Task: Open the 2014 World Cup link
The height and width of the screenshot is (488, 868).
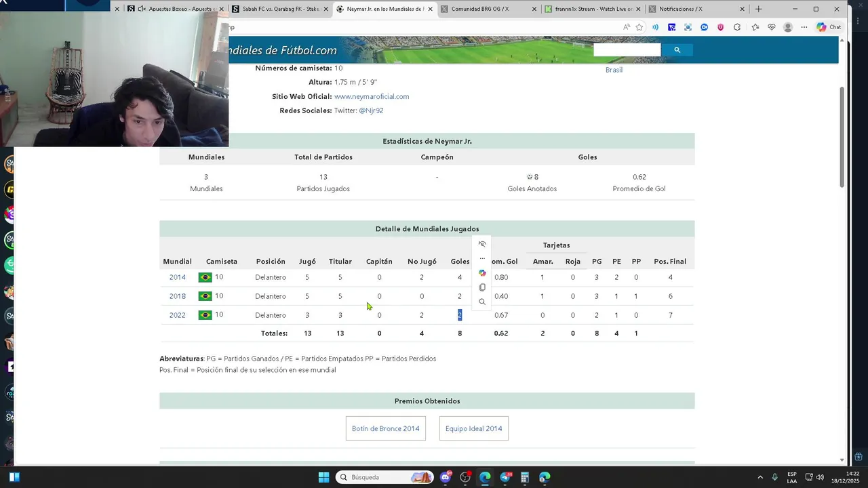Action: [x=177, y=277]
